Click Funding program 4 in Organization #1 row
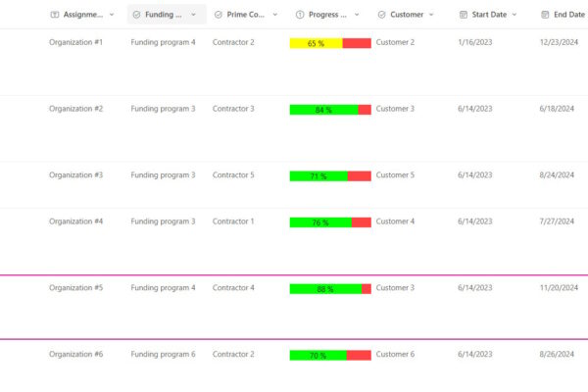The height and width of the screenshot is (392, 588). (x=163, y=42)
